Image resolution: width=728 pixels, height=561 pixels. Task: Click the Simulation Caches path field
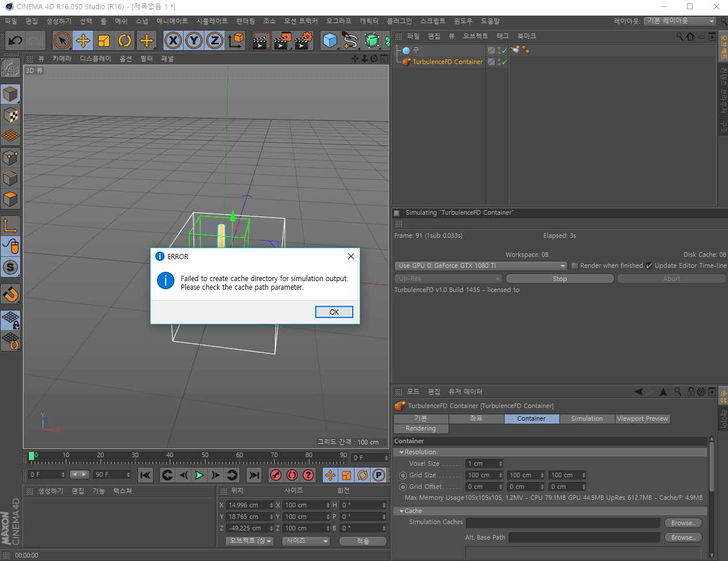point(563,523)
